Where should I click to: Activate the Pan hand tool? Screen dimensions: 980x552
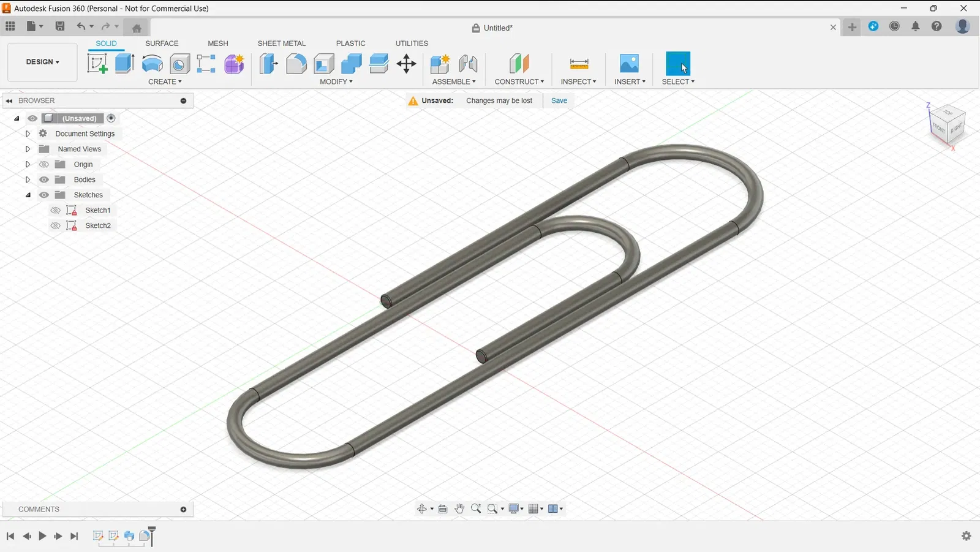459,509
